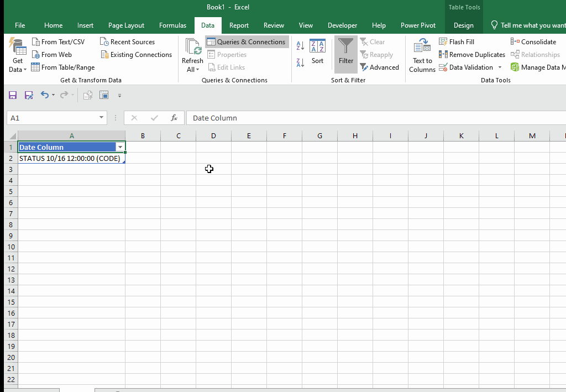Open the Sort dialog
The image size is (566, 392).
[x=317, y=51]
